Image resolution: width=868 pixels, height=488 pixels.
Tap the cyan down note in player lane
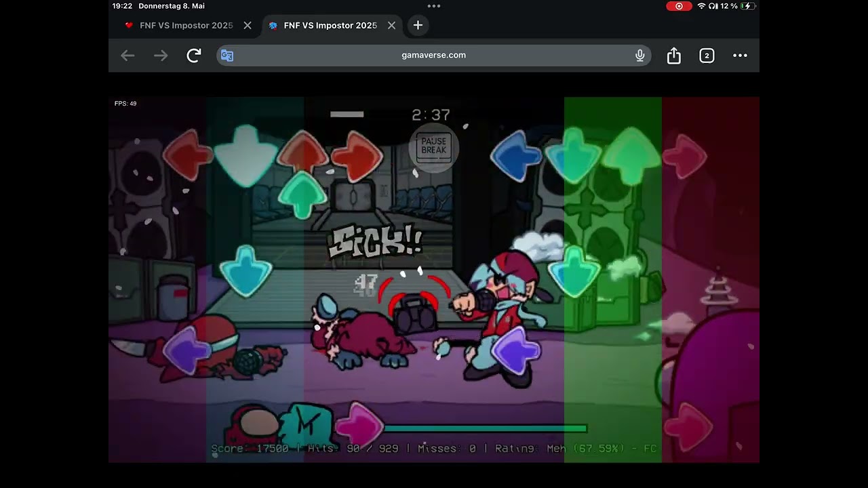(574, 272)
